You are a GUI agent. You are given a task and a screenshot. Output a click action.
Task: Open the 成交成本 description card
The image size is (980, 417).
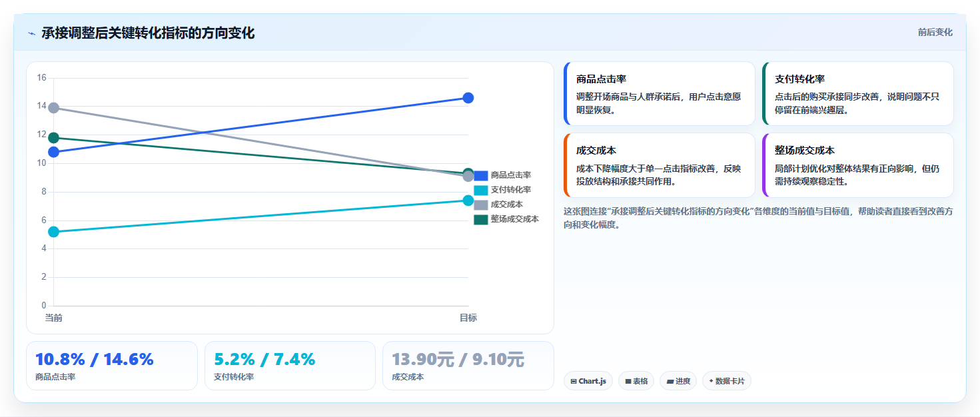point(660,165)
